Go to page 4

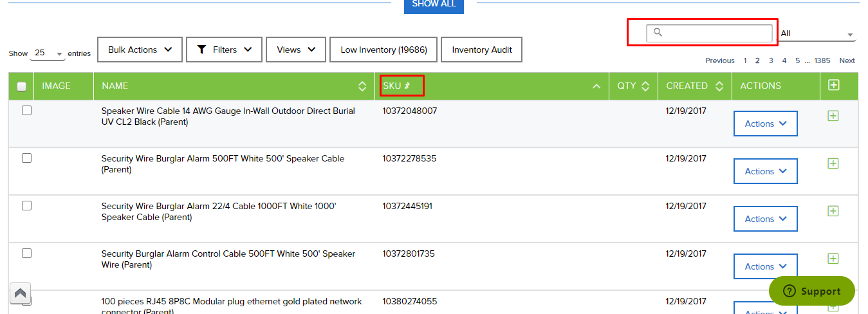[784, 60]
